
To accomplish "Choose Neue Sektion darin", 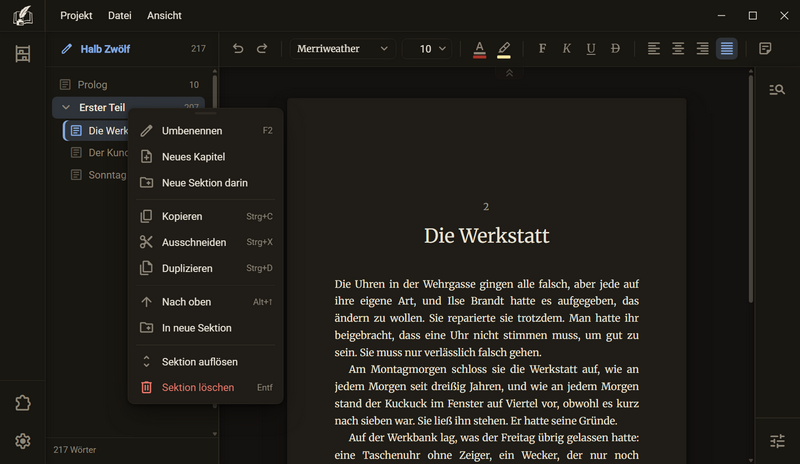I will click(206, 183).
